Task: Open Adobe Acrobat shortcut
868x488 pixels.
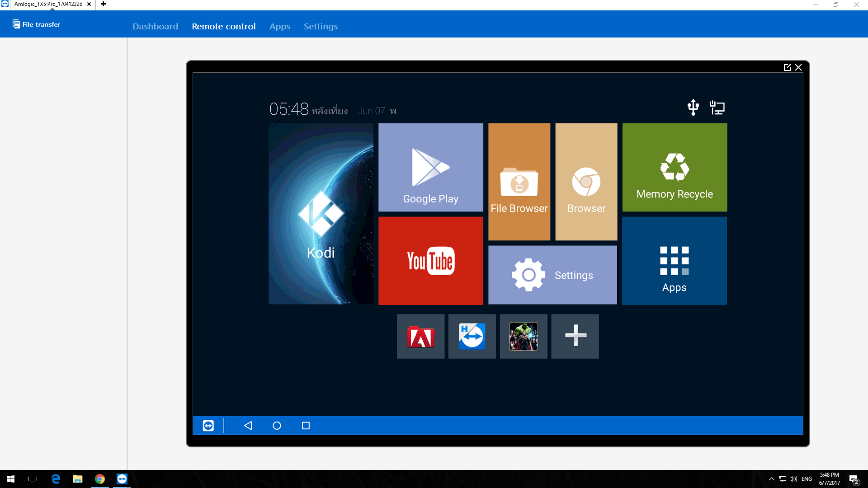Action: pyautogui.click(x=420, y=337)
